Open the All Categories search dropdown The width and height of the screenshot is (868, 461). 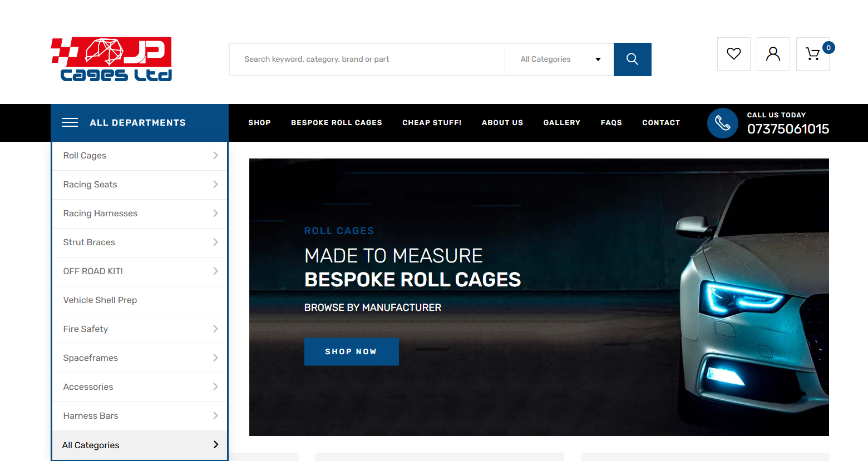pyautogui.click(x=559, y=60)
